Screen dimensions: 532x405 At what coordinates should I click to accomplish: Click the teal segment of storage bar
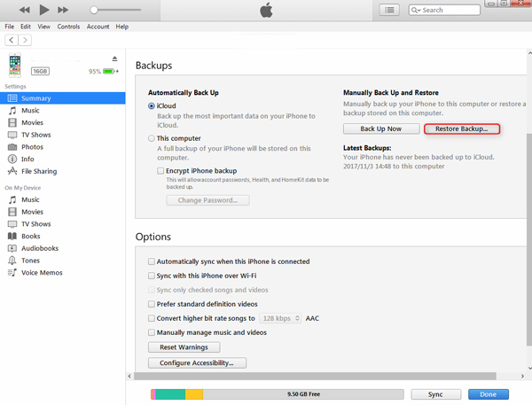[170, 394]
